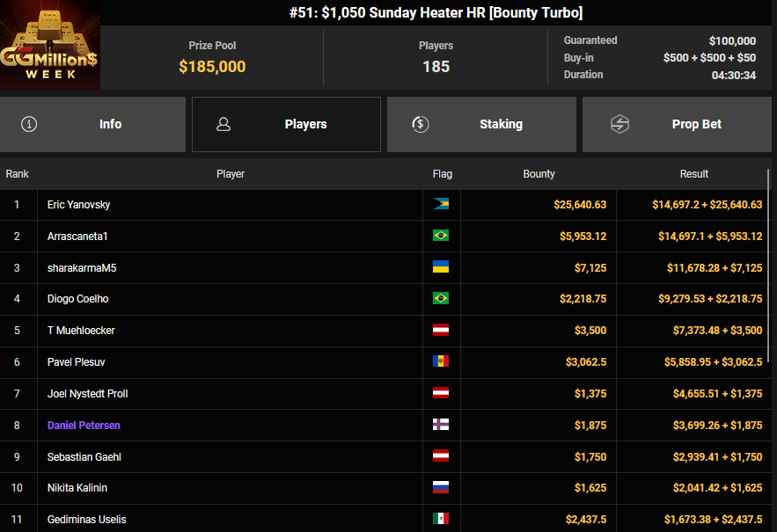
Task: Click Nikita Kalinin's Russia flag icon
Action: 441,488
